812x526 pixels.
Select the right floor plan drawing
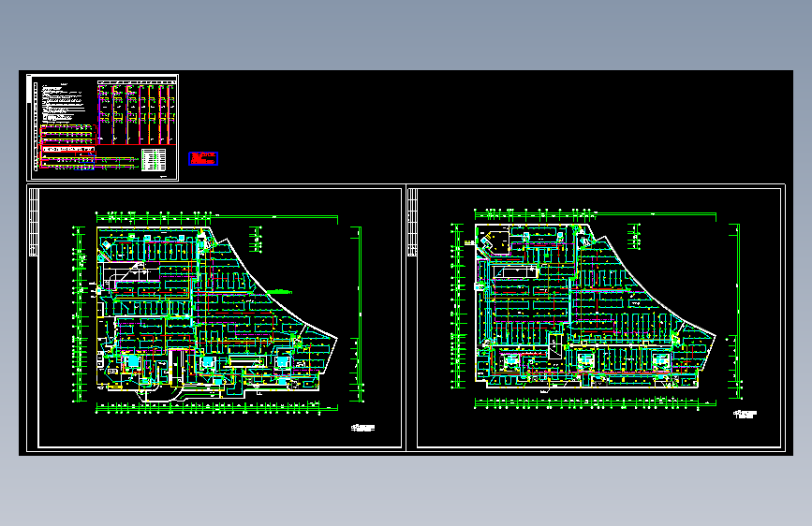pyautogui.click(x=596, y=311)
